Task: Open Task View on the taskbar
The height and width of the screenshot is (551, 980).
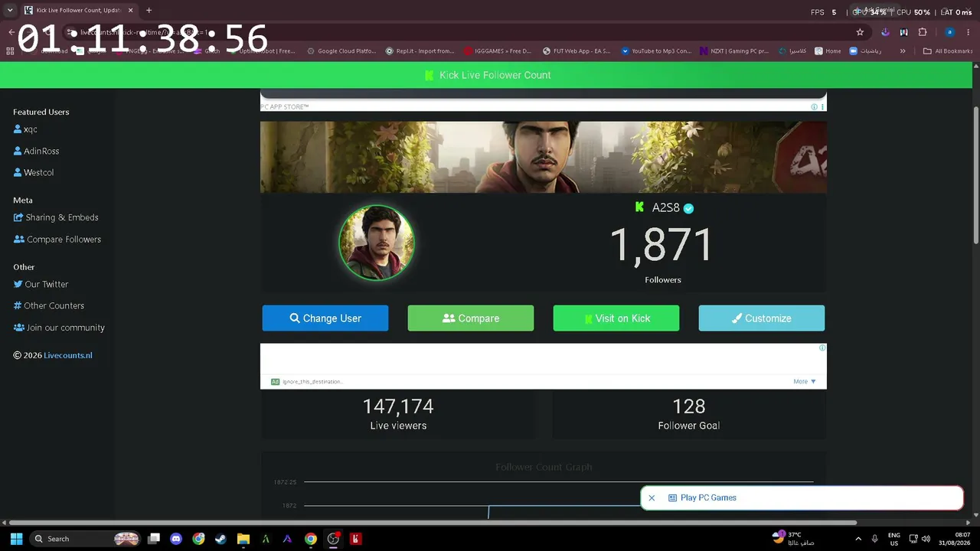Action: [154, 539]
